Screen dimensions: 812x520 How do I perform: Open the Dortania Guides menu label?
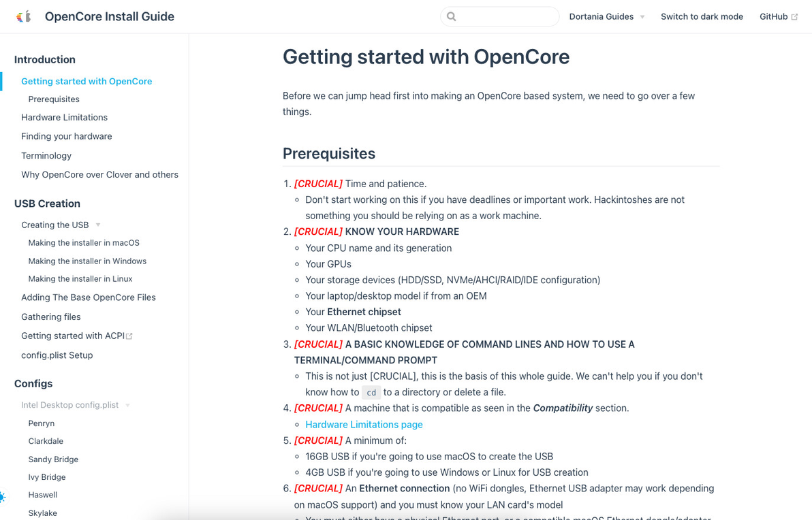pos(602,16)
